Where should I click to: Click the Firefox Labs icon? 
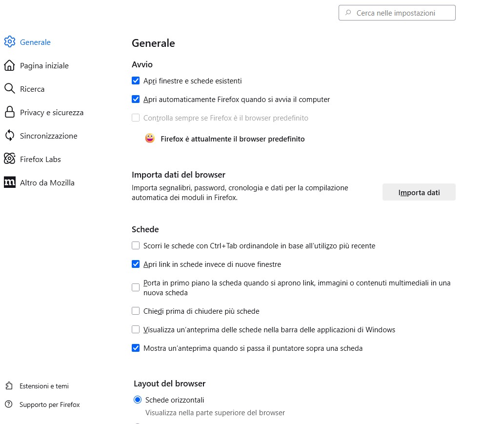click(x=9, y=159)
